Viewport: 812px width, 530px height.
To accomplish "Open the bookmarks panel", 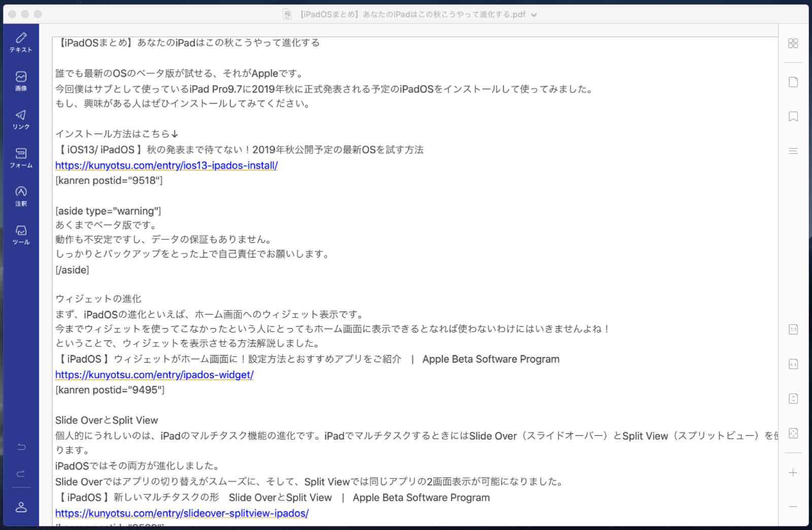I will point(793,117).
